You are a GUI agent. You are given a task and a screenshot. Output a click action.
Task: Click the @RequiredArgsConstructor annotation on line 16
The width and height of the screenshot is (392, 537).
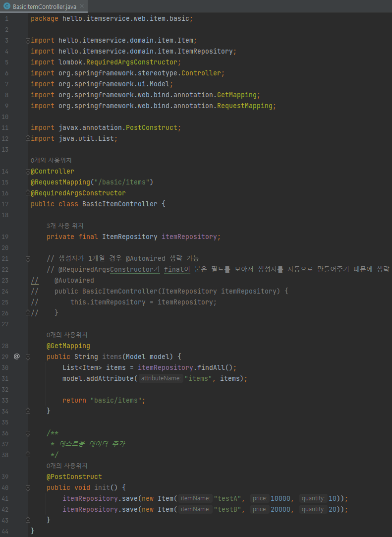pos(78,193)
